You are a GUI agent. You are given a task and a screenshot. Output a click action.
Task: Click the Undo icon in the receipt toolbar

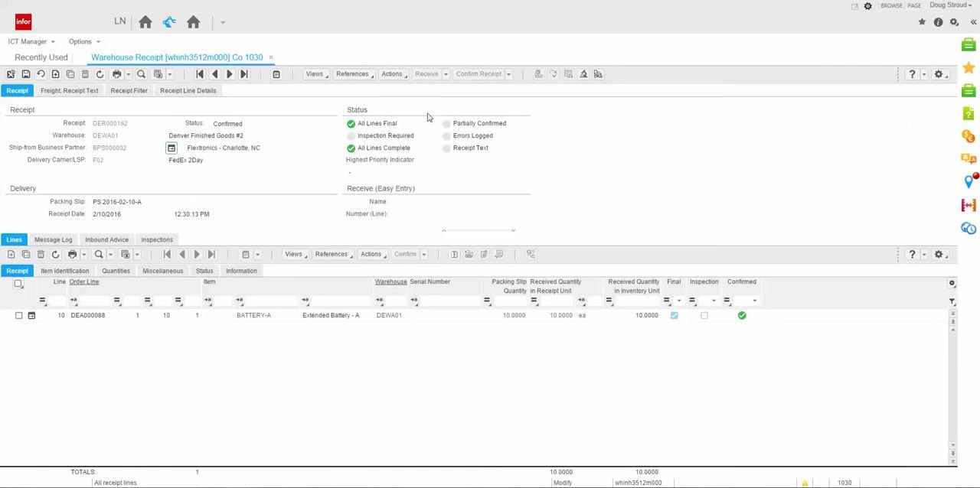[41, 74]
